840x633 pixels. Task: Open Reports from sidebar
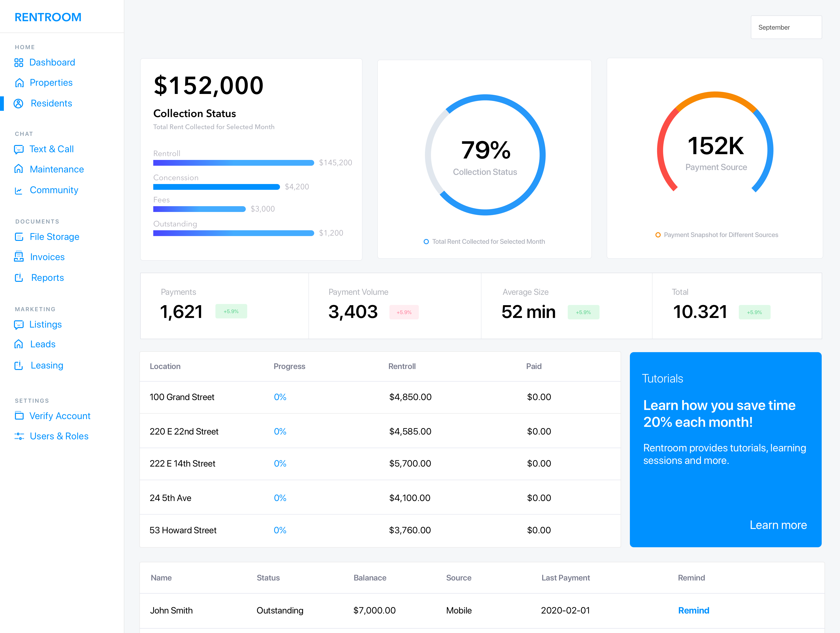pyautogui.click(x=47, y=278)
